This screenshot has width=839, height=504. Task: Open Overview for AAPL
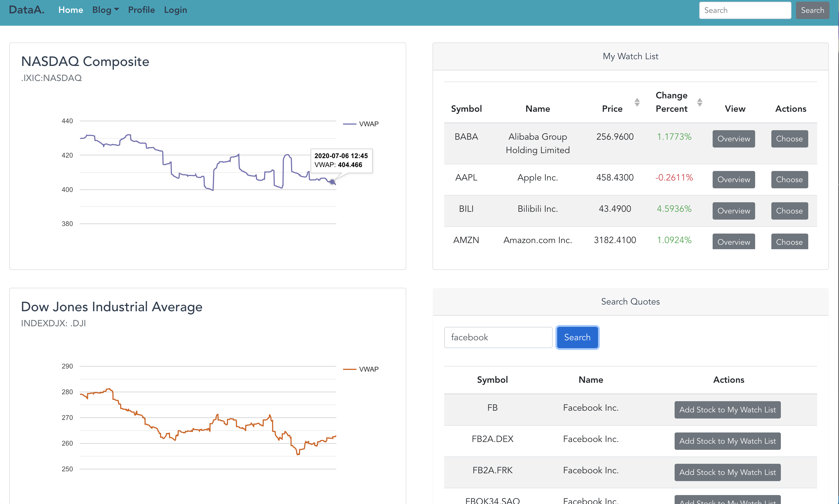coord(734,179)
